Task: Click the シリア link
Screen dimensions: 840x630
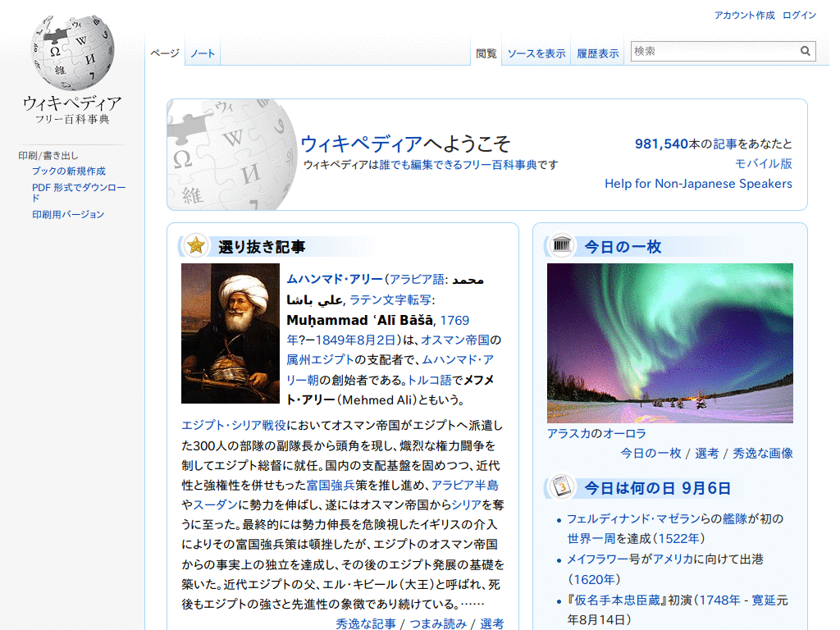Action: [466, 504]
